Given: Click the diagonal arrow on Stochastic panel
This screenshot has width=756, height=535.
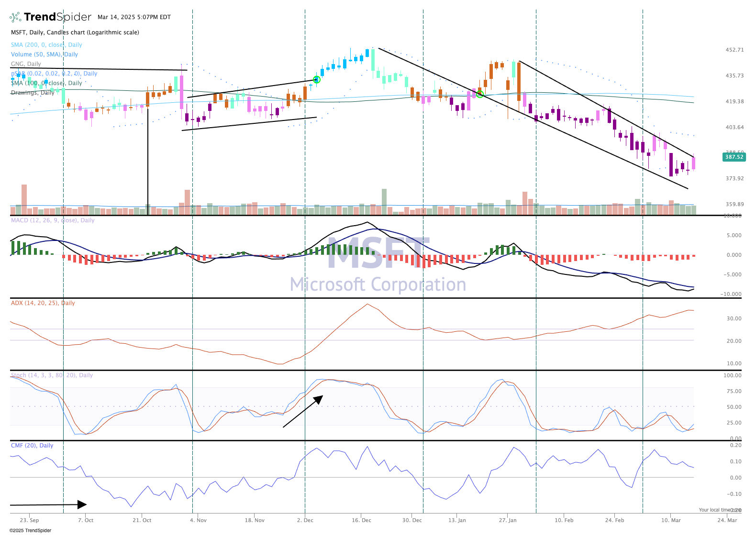Looking at the screenshot, I should (303, 411).
